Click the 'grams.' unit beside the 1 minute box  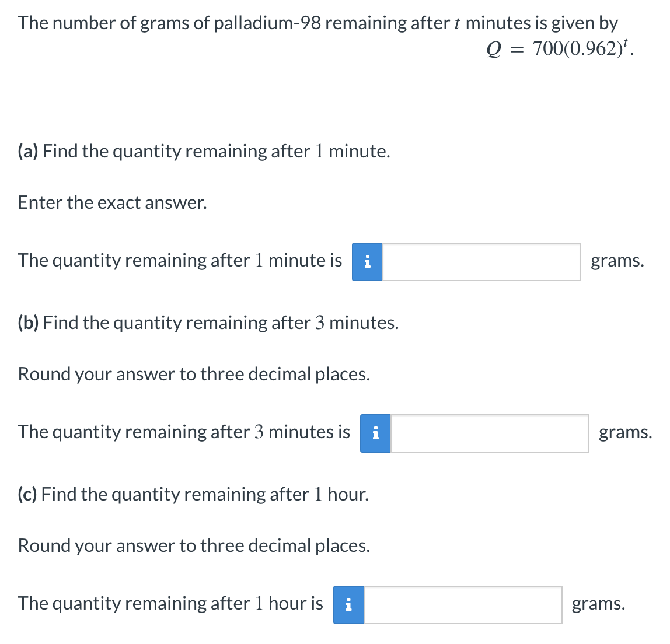pyautogui.click(x=617, y=261)
